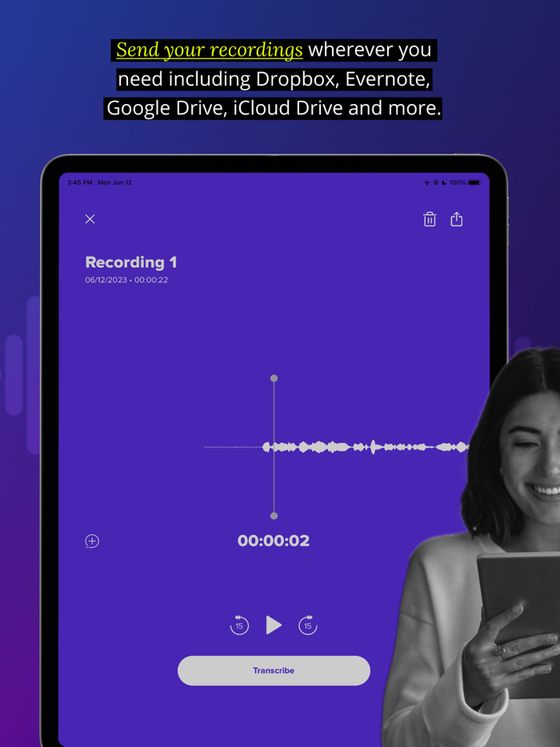Image resolution: width=560 pixels, height=747 pixels.
Task: Tap the Do Not Disturb moon icon
Action: point(444,182)
